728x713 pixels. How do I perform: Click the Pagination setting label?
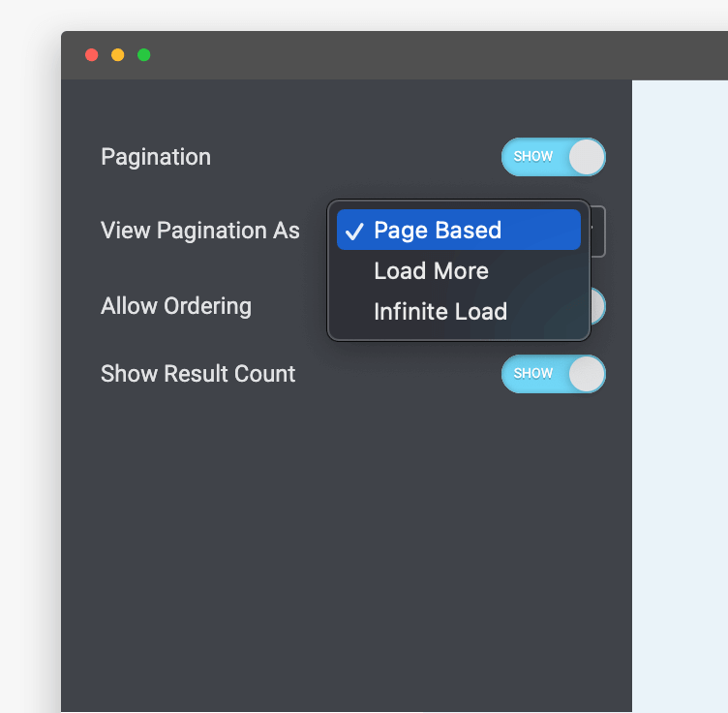click(x=156, y=157)
